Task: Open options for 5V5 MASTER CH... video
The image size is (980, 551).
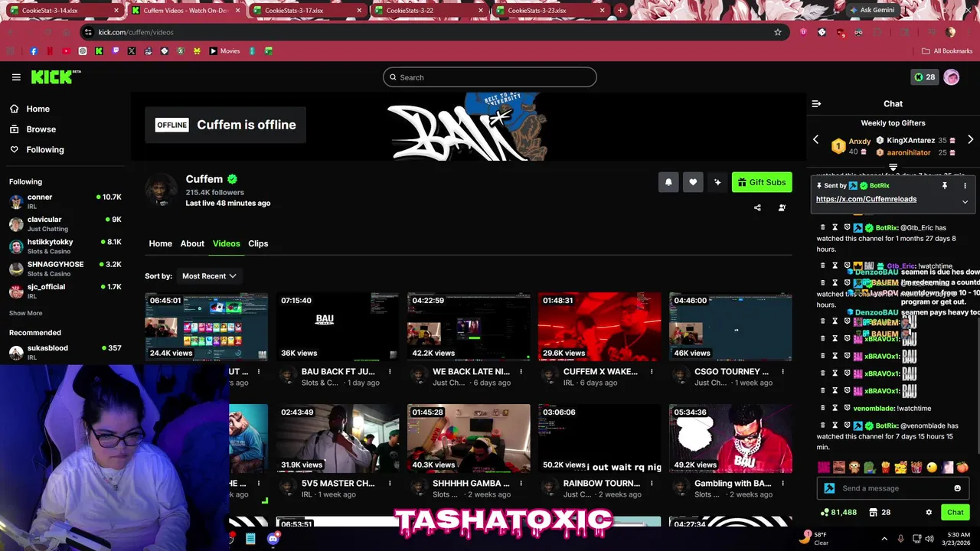Action: click(390, 484)
